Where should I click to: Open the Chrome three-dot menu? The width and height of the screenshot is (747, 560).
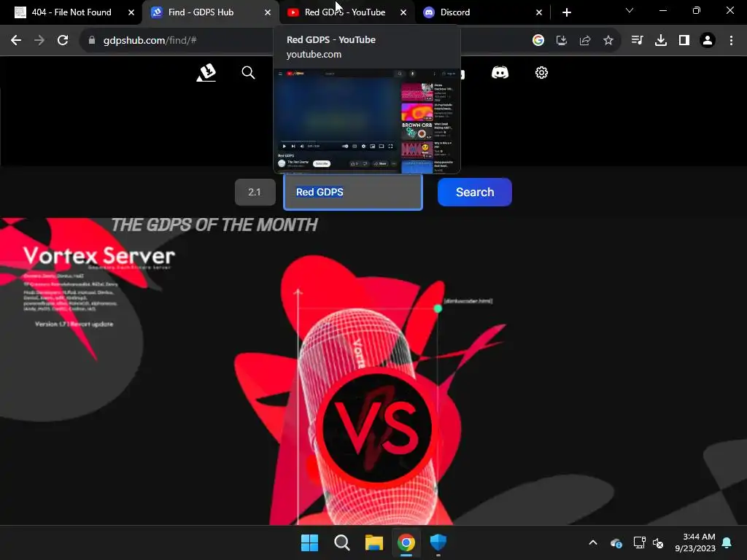[x=731, y=41]
